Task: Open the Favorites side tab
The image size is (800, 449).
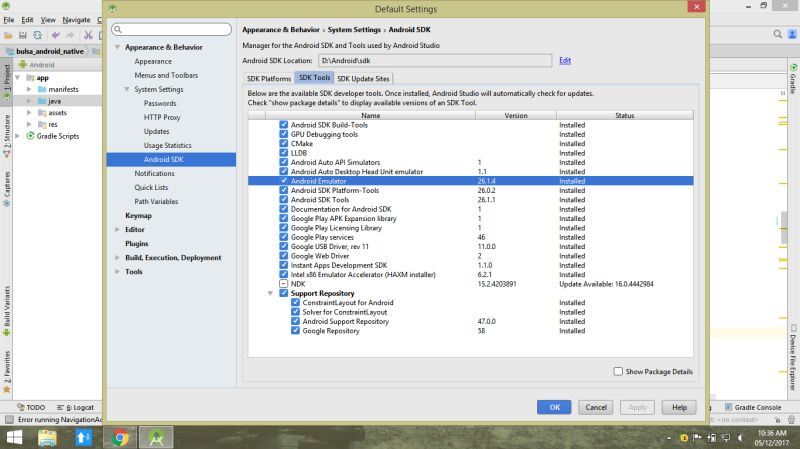Action: [x=7, y=371]
